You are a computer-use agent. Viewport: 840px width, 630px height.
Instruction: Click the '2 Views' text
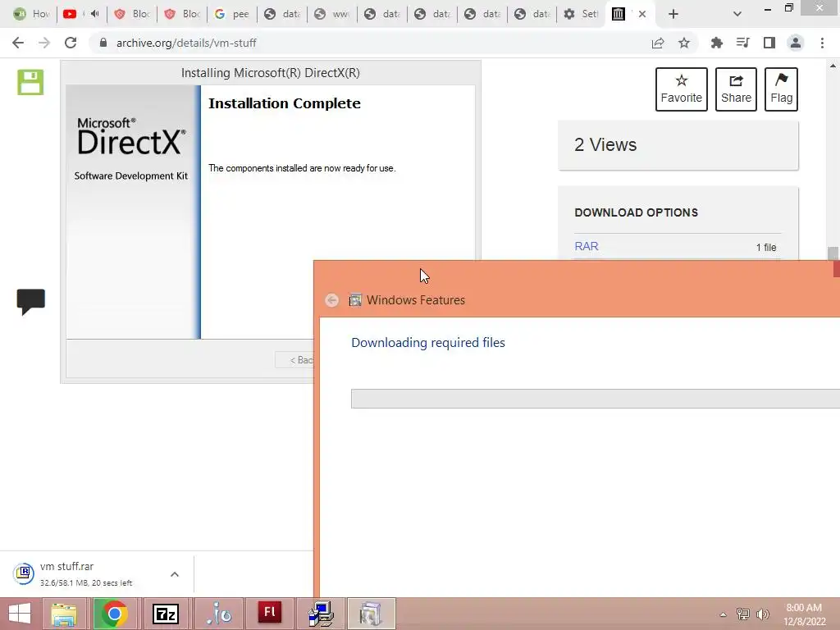click(x=605, y=144)
